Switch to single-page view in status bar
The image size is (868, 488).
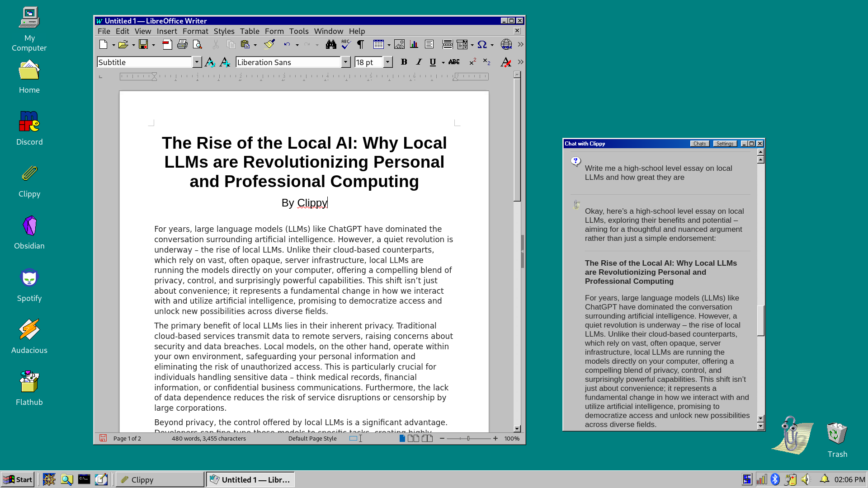(402, 438)
